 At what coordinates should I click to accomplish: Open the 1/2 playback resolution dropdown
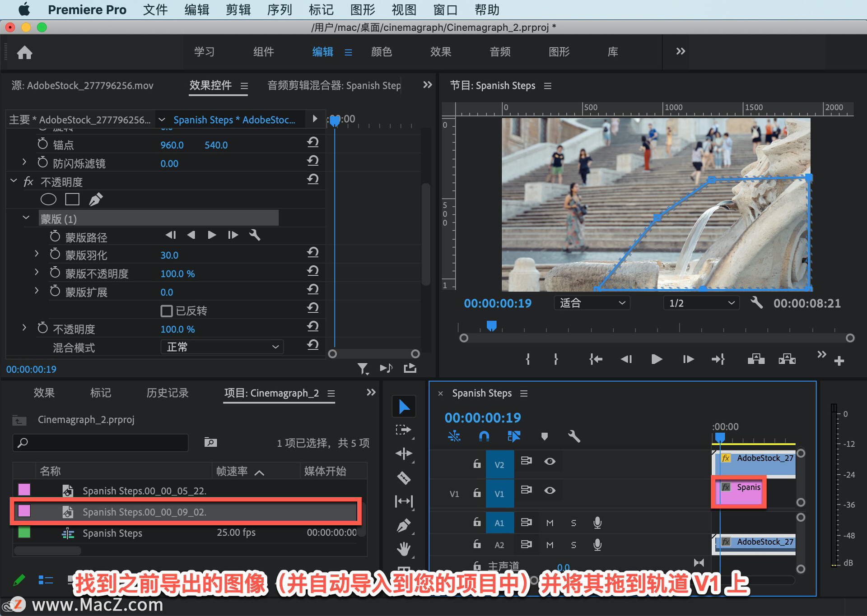701,303
